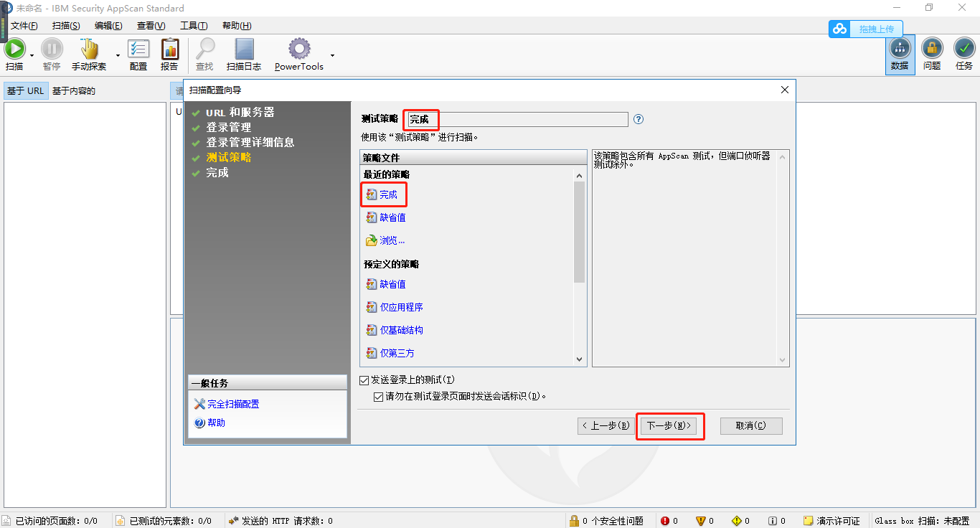Switch to the Data (数据) view
Screen dimensions: 980x528
900,55
